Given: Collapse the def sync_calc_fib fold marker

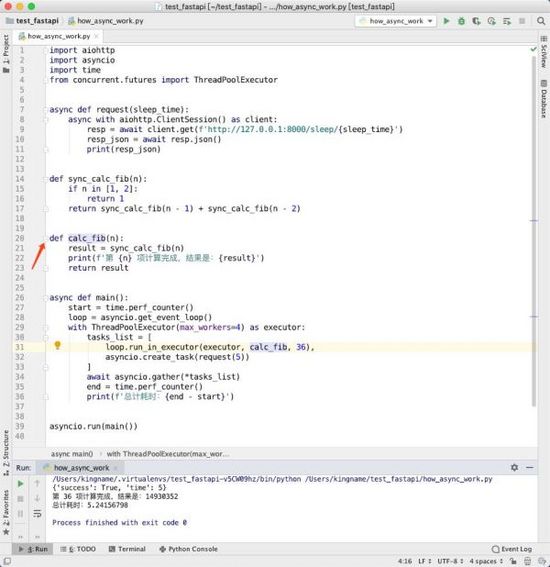Looking at the screenshot, I should click(x=46, y=179).
